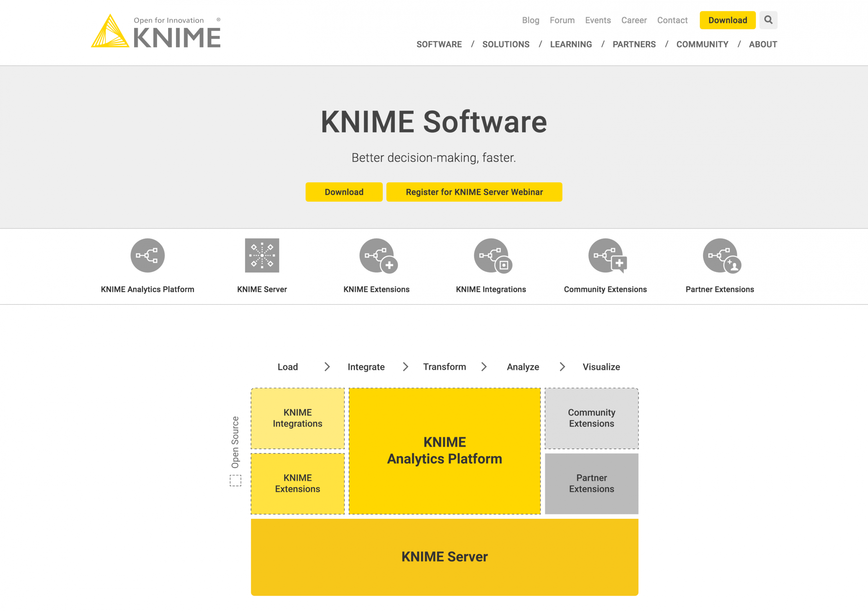Click the yellow Download button in header
Screen dimensions: 868x611
(727, 20)
